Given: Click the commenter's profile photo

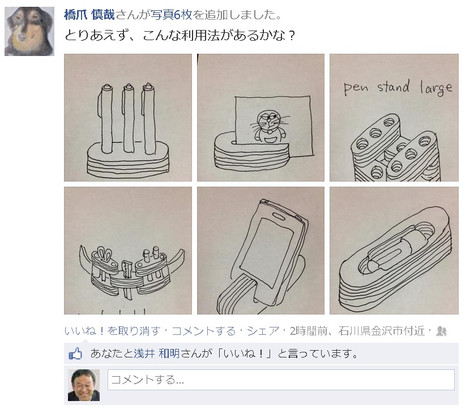Looking at the screenshot, I should tap(84, 385).
